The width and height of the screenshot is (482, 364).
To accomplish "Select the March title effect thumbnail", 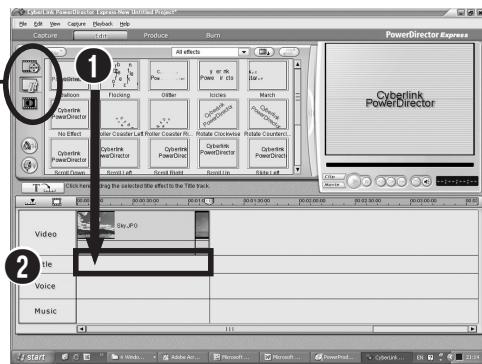I will point(267,75).
